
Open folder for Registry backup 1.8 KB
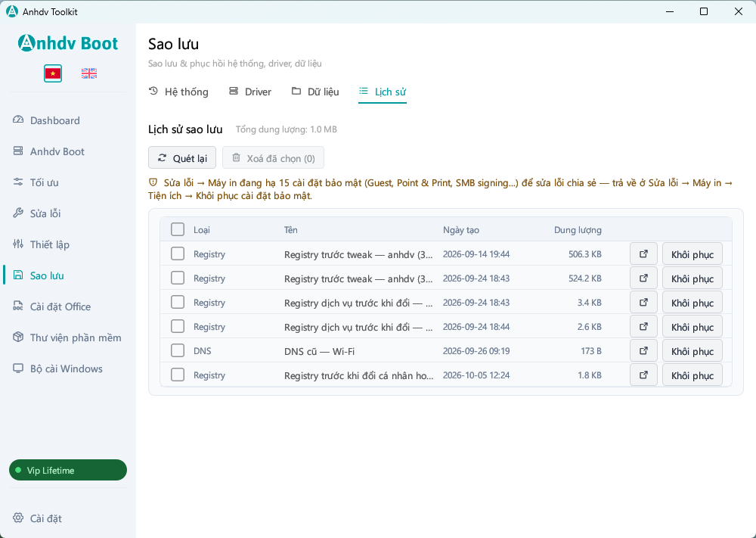point(643,375)
